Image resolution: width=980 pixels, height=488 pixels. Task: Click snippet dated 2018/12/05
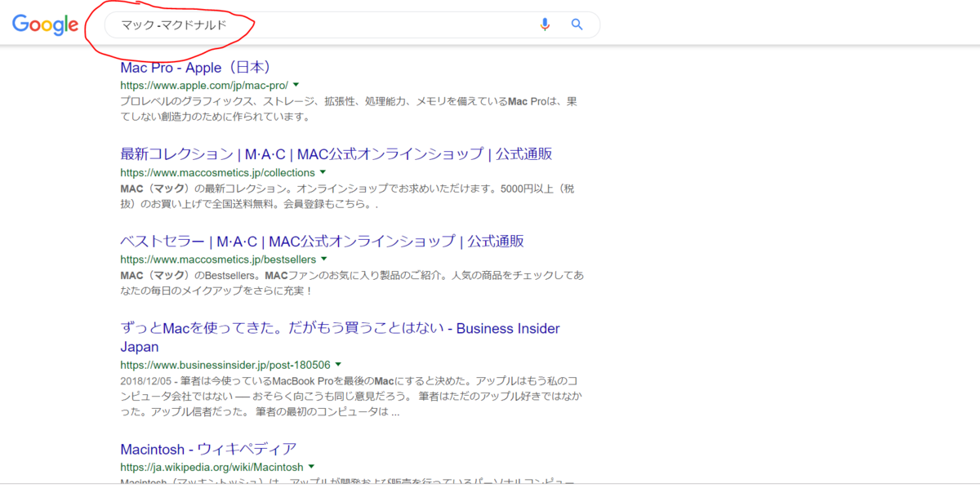[350, 396]
